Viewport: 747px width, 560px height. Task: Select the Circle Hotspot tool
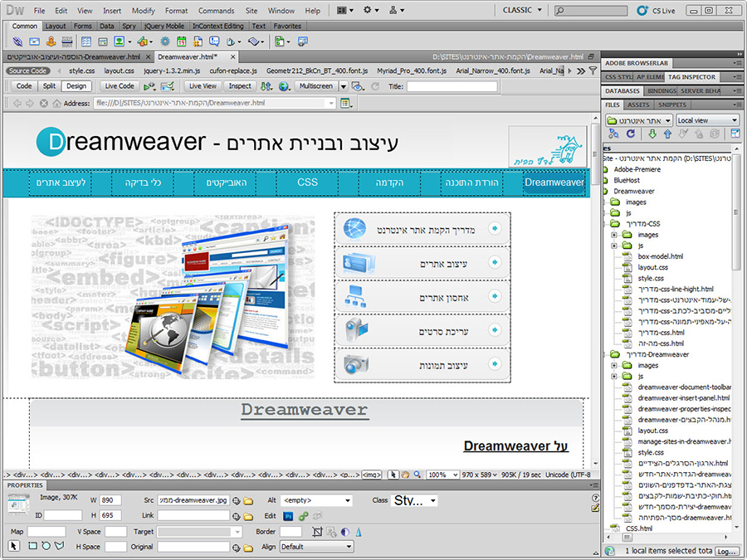click(46, 546)
